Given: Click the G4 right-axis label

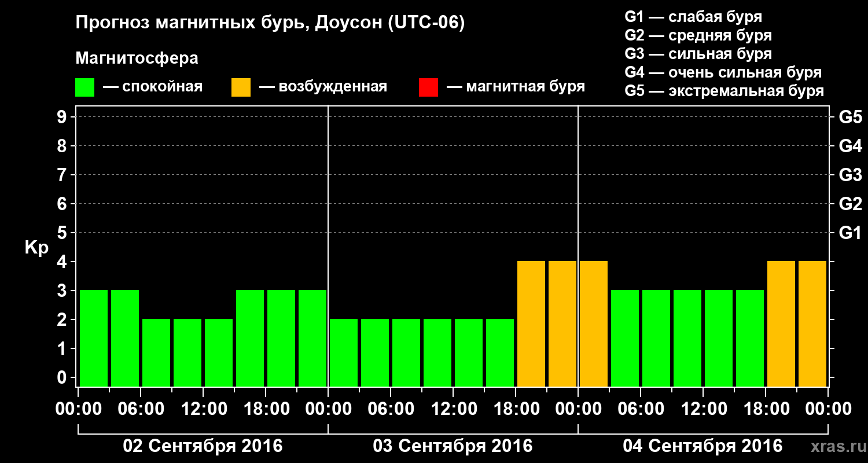Looking at the screenshot, I should tap(850, 146).
